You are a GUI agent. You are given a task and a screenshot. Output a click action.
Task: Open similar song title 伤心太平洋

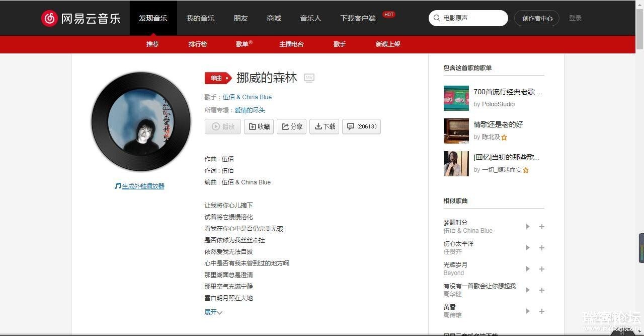click(458, 244)
